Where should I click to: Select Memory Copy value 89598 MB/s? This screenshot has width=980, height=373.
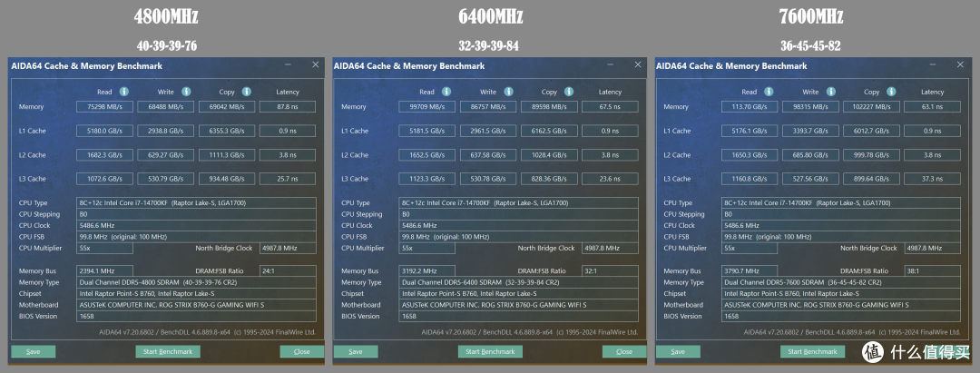[x=549, y=107]
